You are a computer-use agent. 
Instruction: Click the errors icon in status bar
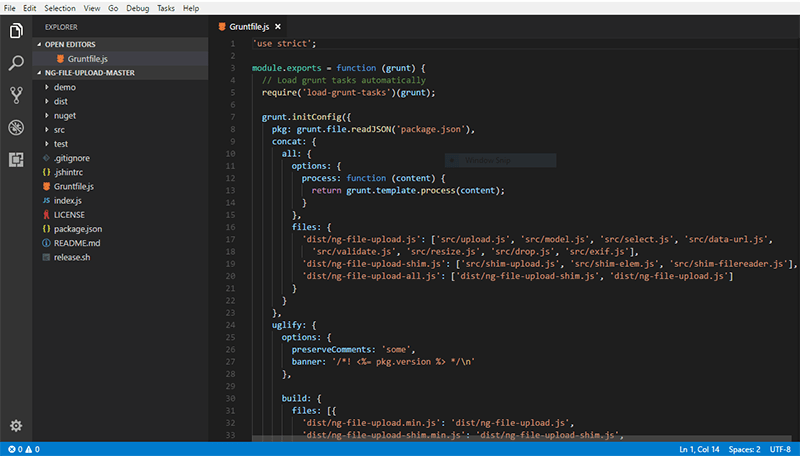(x=12, y=449)
